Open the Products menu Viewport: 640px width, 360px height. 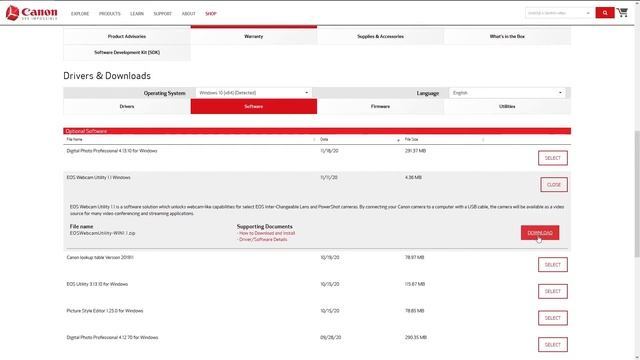point(110,14)
